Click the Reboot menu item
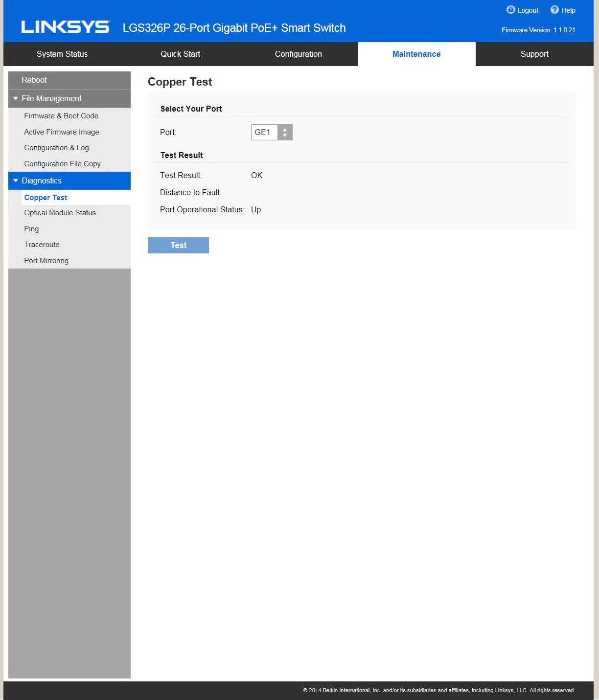This screenshot has height=700, width=599. click(69, 80)
